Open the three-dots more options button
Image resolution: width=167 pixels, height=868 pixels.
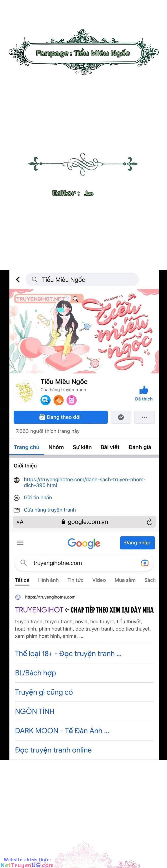point(145,417)
